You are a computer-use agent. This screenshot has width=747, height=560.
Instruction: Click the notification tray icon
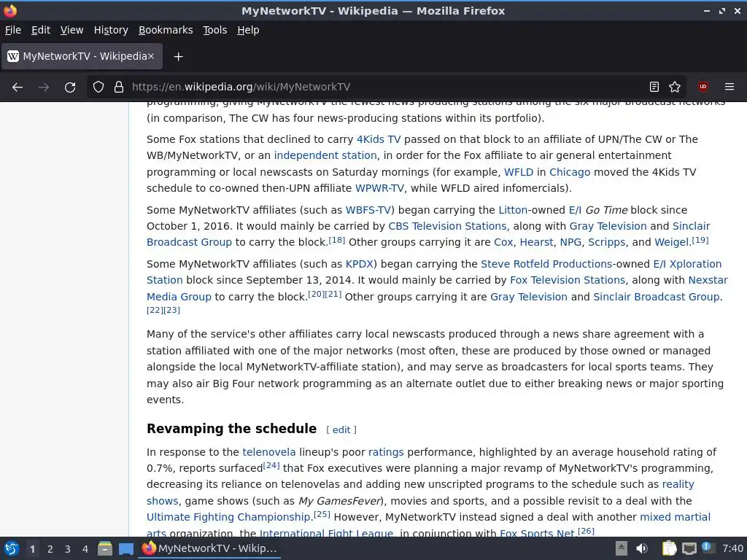[707, 548]
